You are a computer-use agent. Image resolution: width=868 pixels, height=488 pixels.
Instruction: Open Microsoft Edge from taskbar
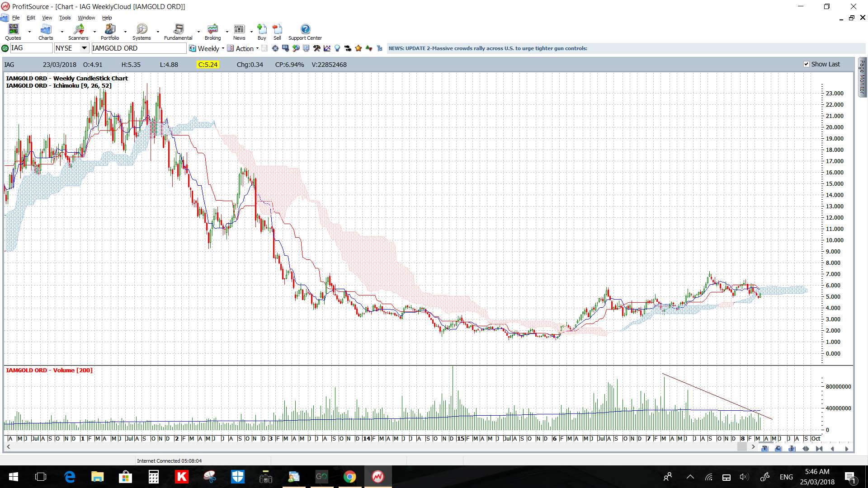coord(70,477)
